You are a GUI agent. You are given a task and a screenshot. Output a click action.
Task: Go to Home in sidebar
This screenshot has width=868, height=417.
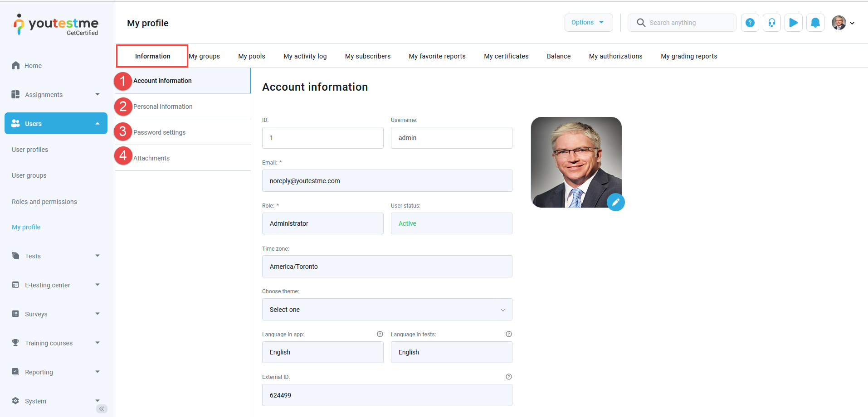(x=33, y=66)
